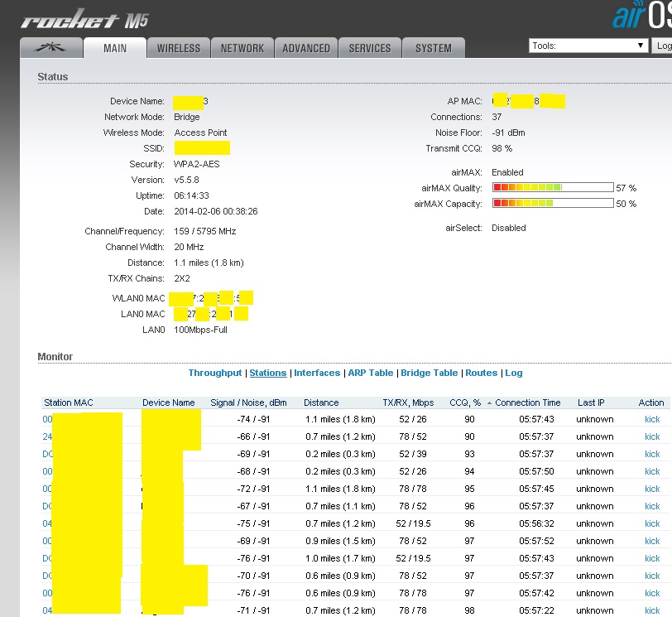
Task: Sort by Station MAC column
Action: coord(69,402)
